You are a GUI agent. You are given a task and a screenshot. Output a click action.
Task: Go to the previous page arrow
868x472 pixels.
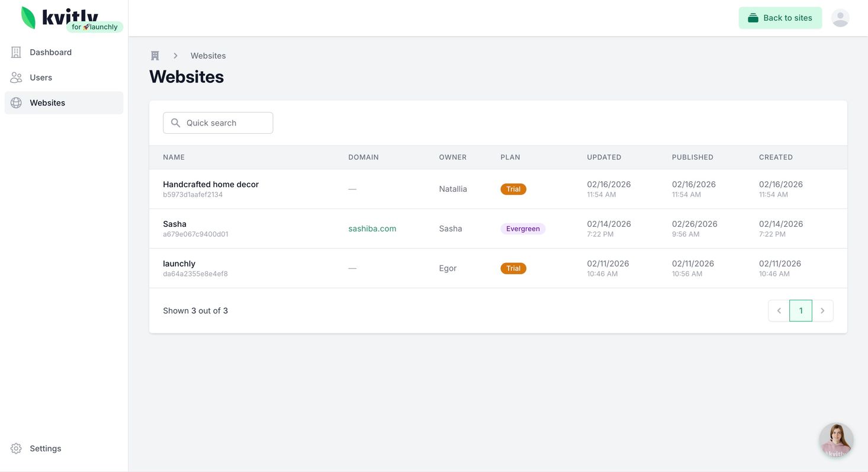coord(779,311)
